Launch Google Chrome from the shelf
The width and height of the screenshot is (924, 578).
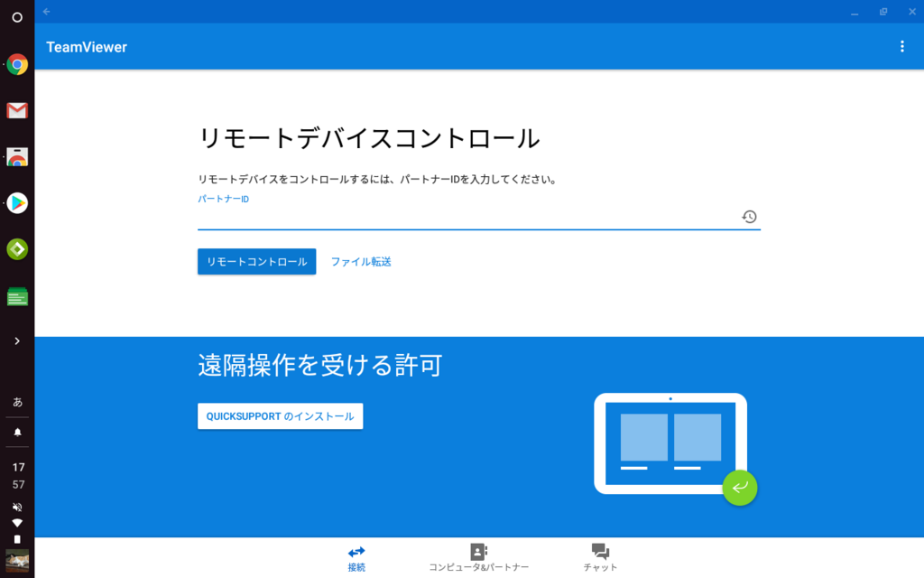pyautogui.click(x=17, y=64)
